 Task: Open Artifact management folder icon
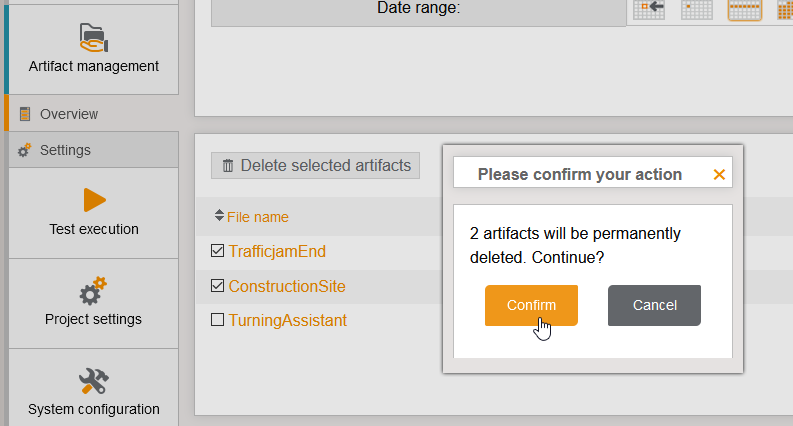[93, 37]
